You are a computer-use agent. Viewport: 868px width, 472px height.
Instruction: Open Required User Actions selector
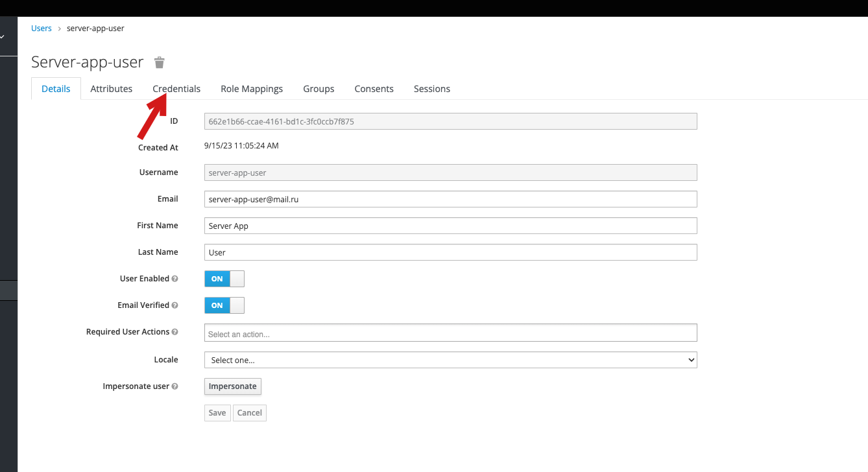pyautogui.click(x=450, y=333)
